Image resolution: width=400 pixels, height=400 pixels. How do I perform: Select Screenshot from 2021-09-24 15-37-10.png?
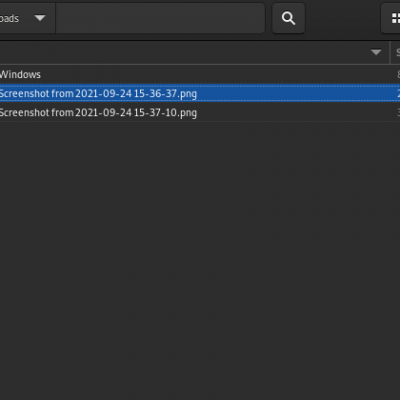tap(200, 113)
